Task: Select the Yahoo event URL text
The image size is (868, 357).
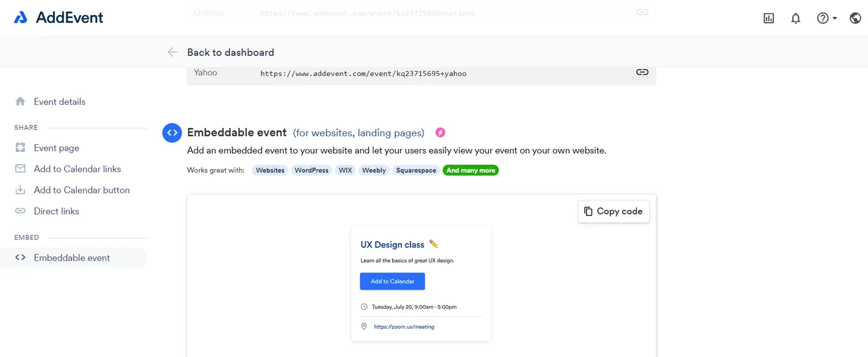Action: (x=363, y=74)
